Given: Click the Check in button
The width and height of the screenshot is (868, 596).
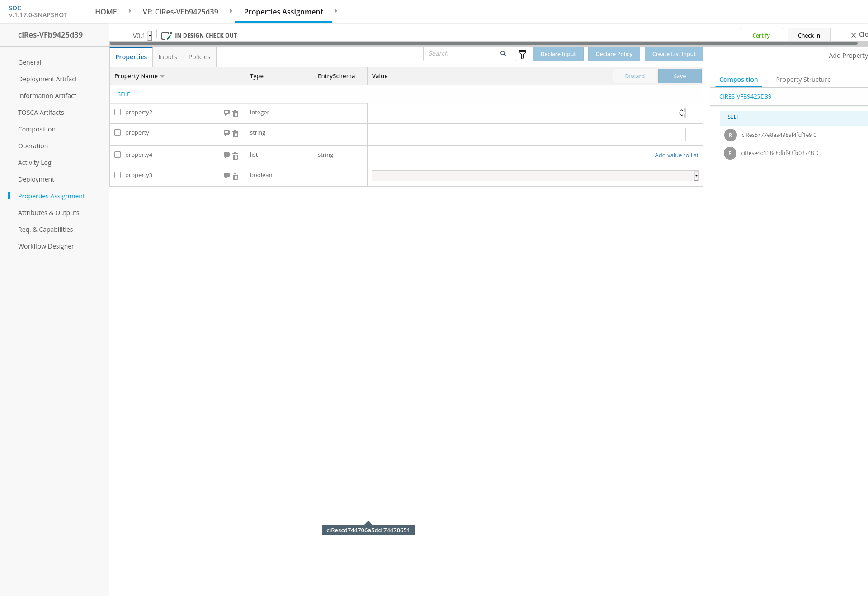Looking at the screenshot, I should [809, 35].
